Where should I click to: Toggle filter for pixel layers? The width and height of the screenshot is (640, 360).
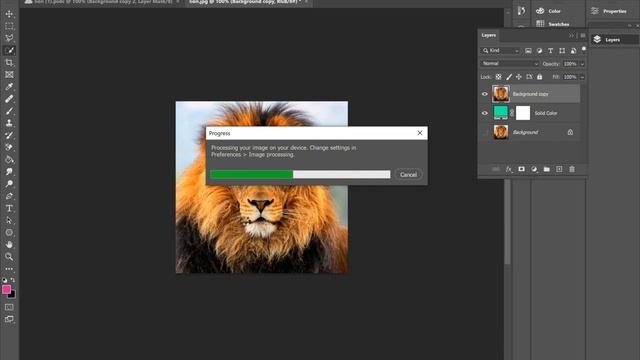point(528,51)
